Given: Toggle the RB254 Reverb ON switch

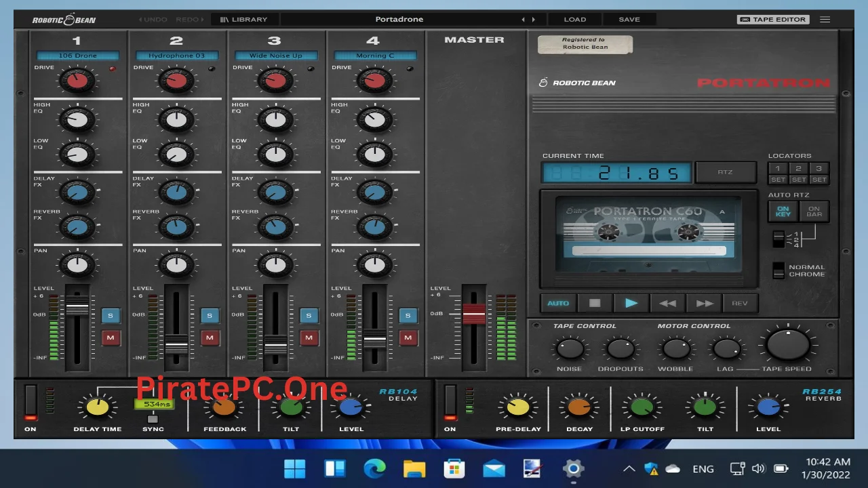Looking at the screenshot, I should point(450,402).
